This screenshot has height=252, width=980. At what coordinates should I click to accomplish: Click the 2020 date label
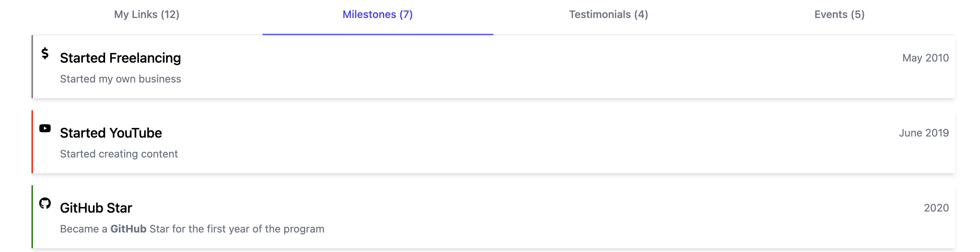936,208
